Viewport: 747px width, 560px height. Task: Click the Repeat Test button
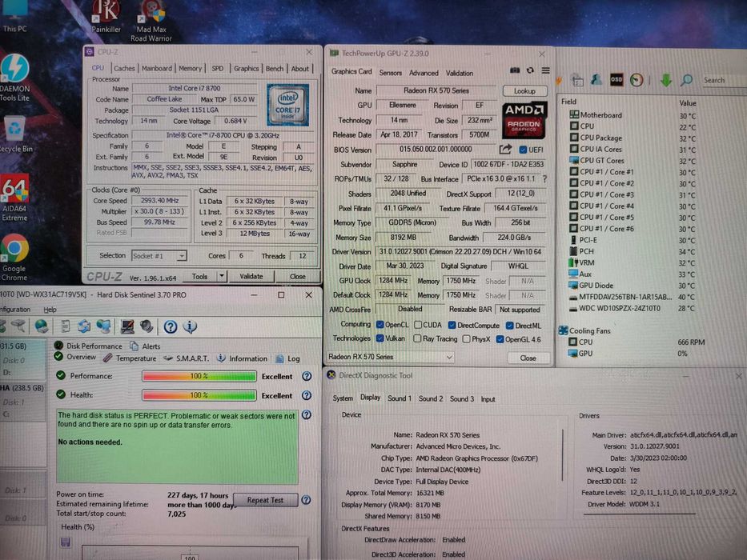[x=265, y=499]
